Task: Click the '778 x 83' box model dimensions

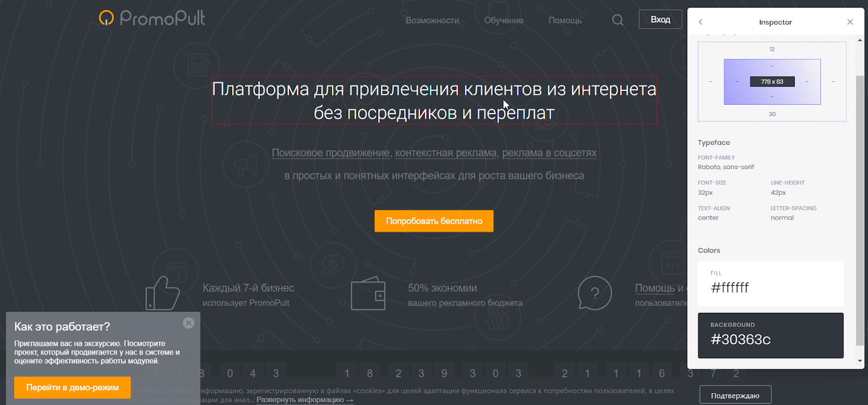Action: (772, 82)
